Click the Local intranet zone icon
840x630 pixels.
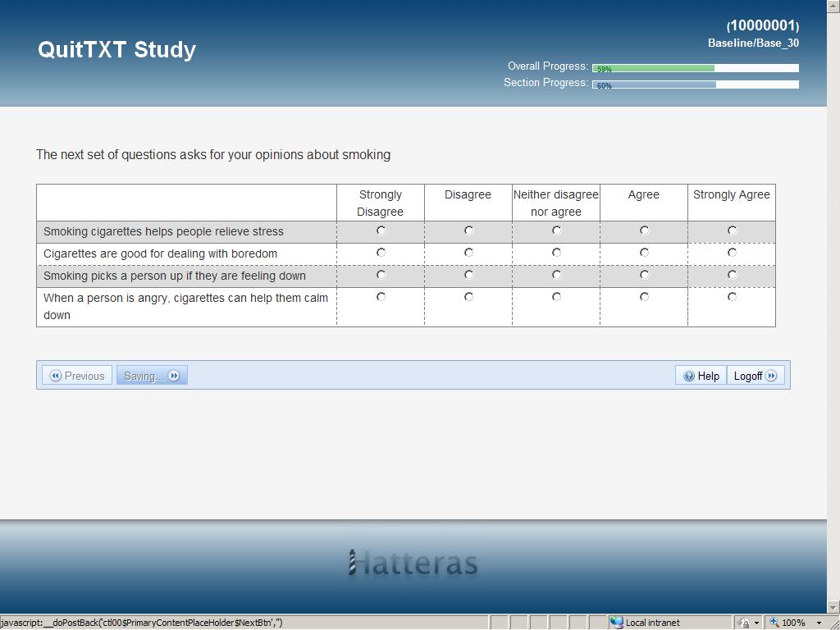[617, 623]
